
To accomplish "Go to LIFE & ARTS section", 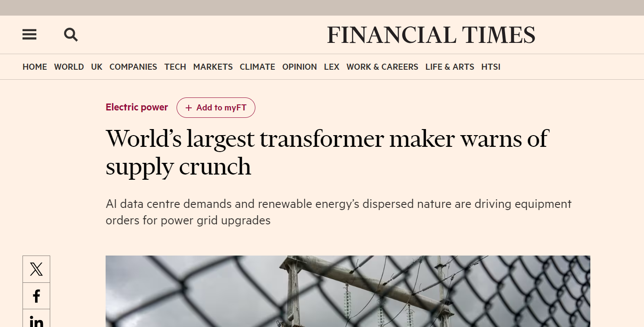I will 450,67.
